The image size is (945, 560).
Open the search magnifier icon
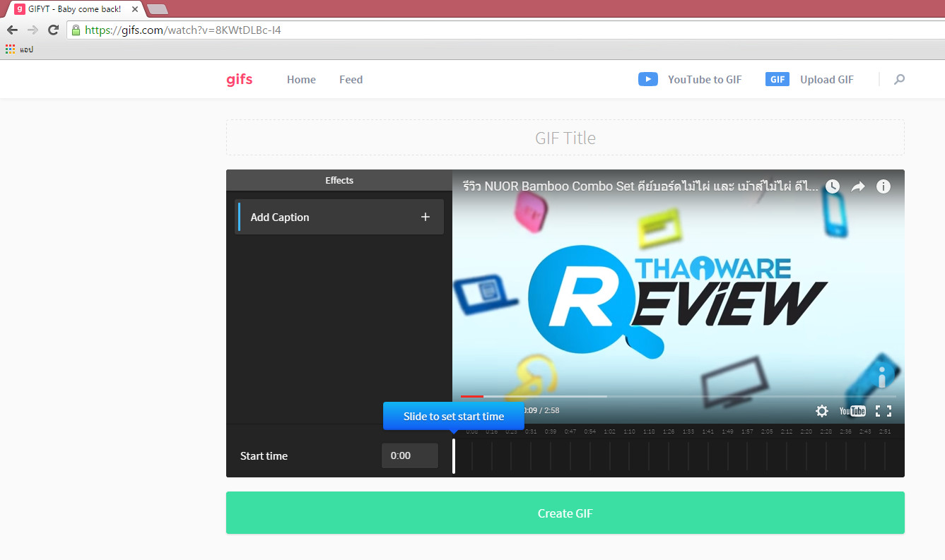(899, 80)
